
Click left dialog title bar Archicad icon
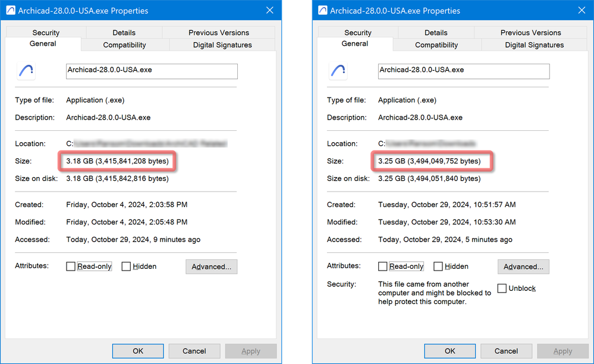tap(10, 10)
